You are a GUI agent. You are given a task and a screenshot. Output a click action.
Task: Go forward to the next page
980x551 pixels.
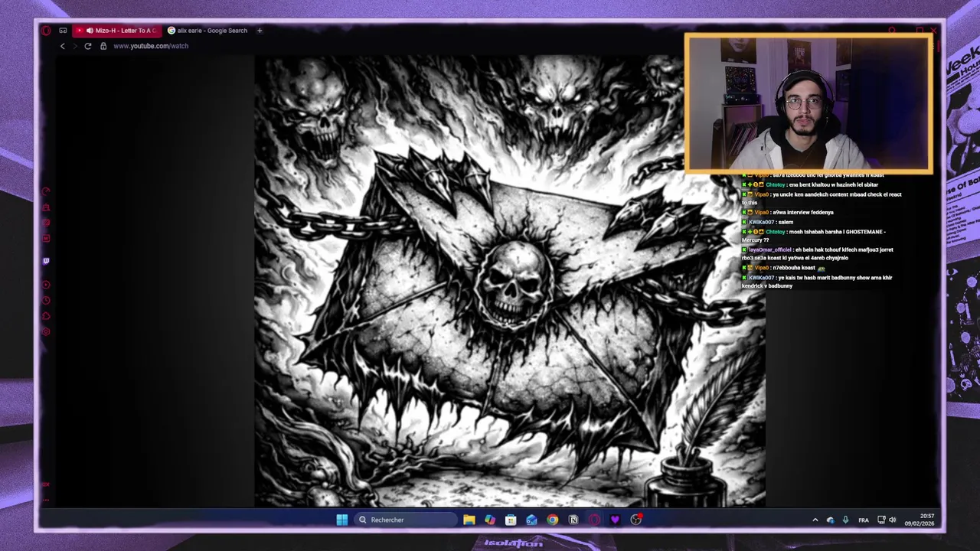click(x=75, y=46)
